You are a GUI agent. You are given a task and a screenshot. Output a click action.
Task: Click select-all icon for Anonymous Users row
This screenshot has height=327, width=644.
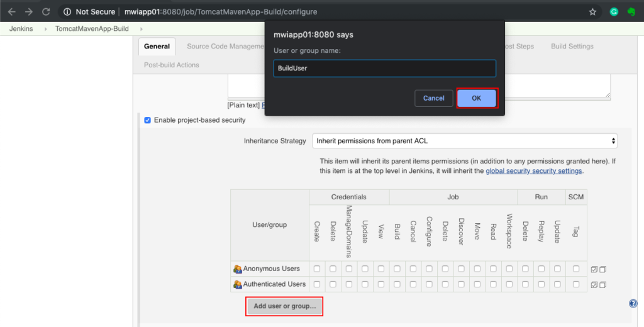(x=594, y=269)
